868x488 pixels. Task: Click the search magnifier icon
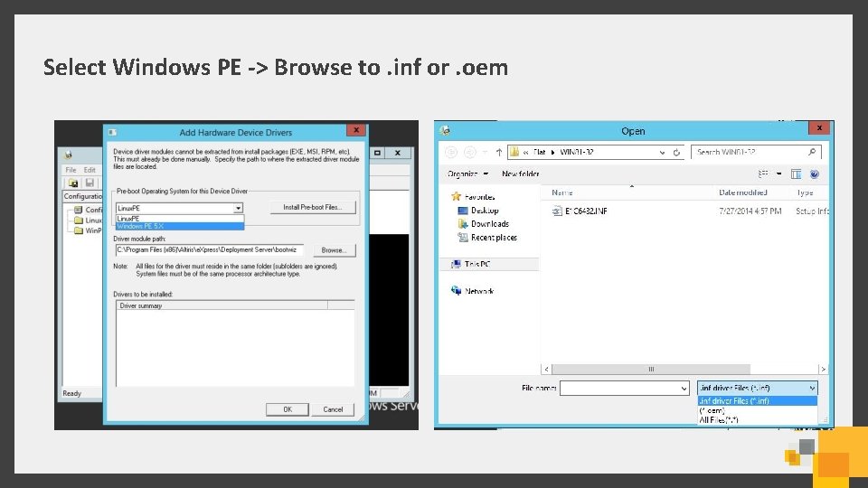click(812, 152)
